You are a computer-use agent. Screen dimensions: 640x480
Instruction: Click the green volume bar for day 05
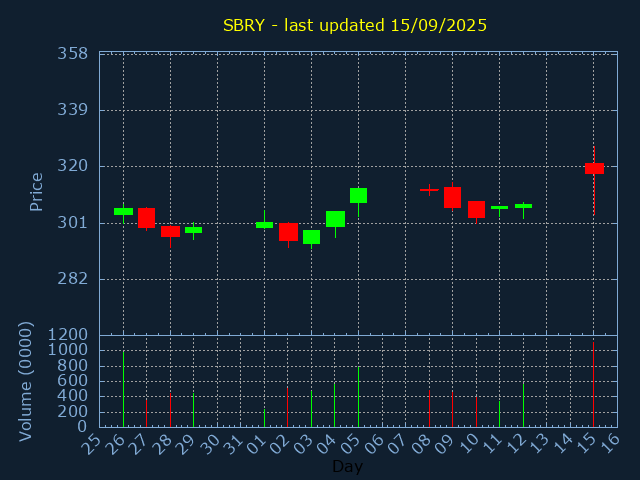coord(358,397)
